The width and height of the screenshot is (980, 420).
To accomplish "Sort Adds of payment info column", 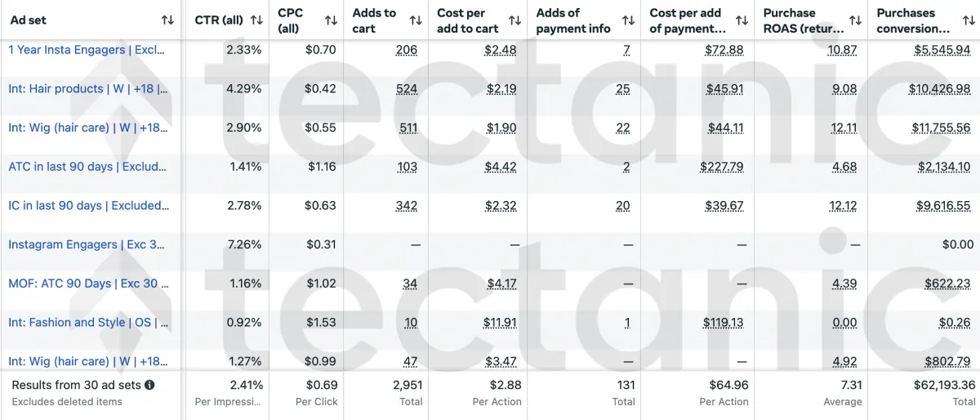I will [628, 20].
